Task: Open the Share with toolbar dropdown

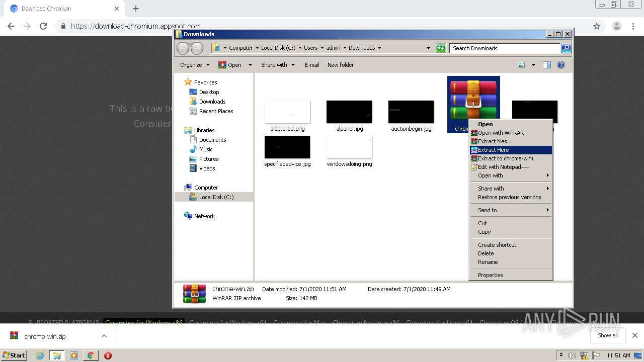Action: 278,65
